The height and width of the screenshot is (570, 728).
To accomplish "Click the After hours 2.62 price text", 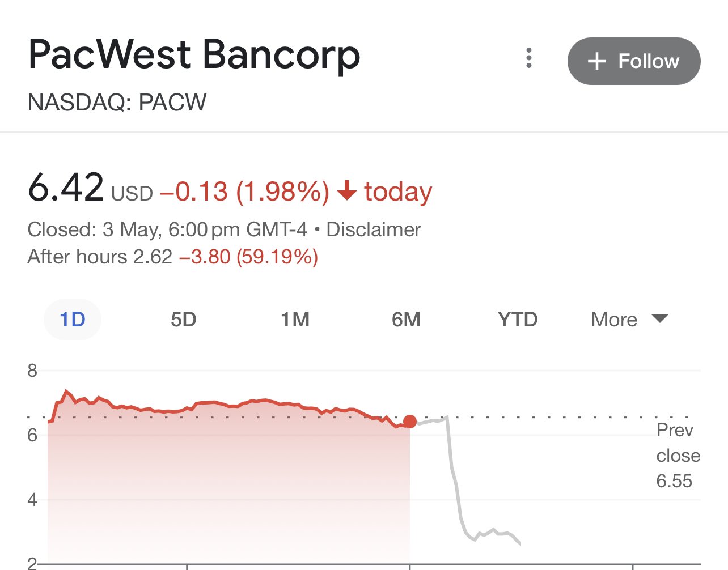I will [x=100, y=257].
